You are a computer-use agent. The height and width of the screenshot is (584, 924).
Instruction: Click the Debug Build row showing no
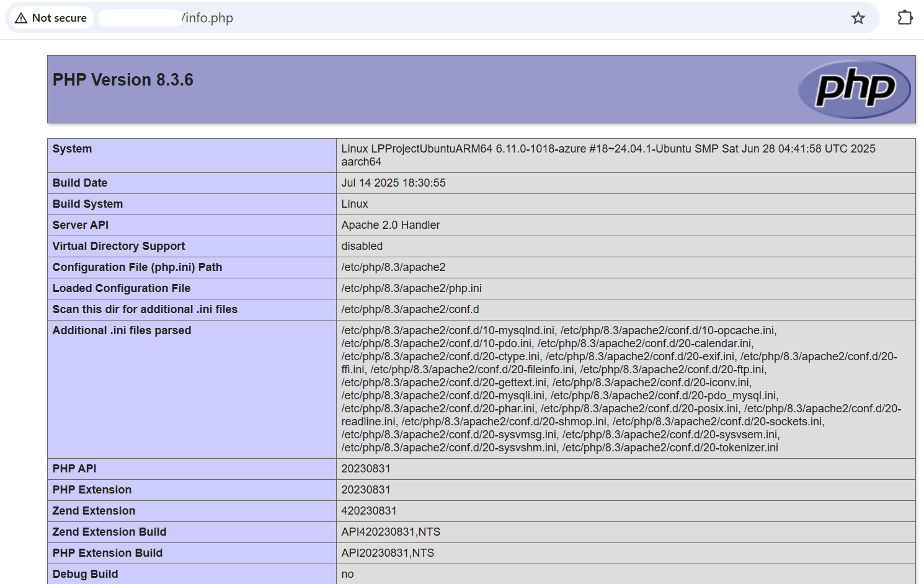tap(347, 574)
